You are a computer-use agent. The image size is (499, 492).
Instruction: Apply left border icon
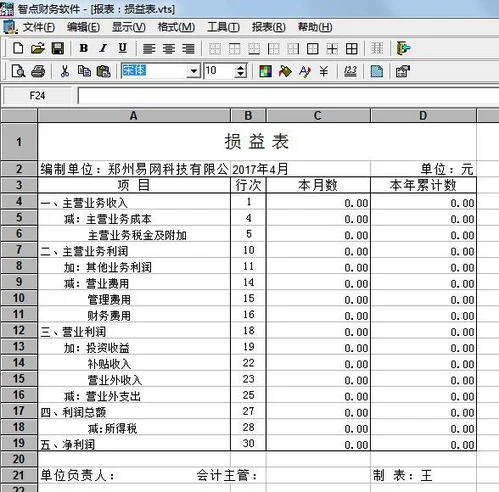[x=274, y=49]
